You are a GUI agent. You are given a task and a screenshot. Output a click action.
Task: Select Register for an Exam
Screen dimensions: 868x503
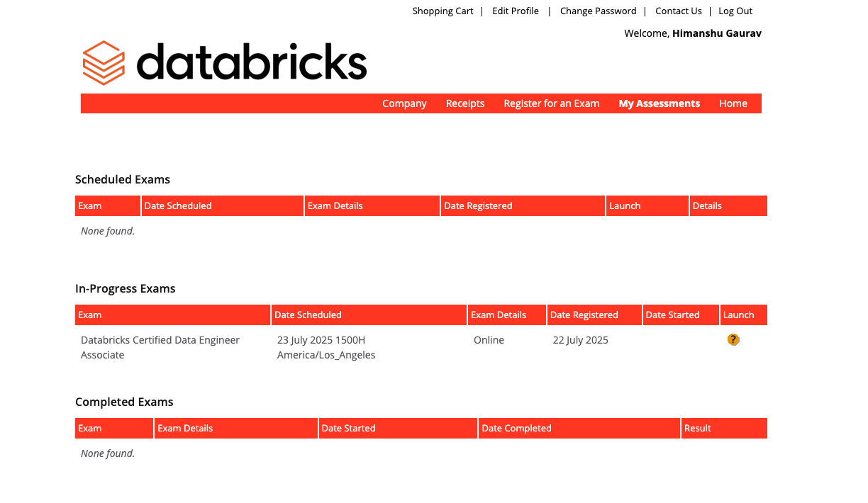pyautogui.click(x=552, y=103)
